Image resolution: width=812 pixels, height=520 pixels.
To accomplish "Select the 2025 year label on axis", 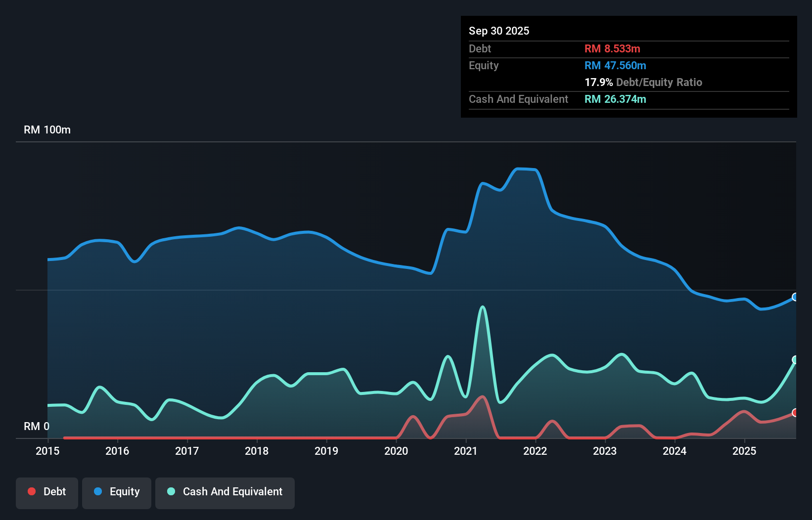I will point(745,451).
